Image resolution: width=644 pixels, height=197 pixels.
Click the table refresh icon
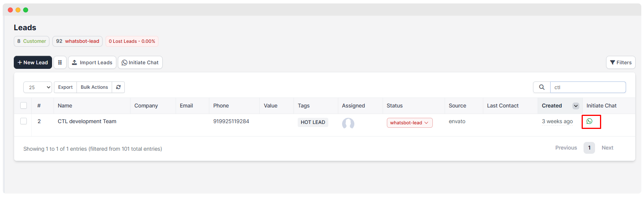(118, 87)
